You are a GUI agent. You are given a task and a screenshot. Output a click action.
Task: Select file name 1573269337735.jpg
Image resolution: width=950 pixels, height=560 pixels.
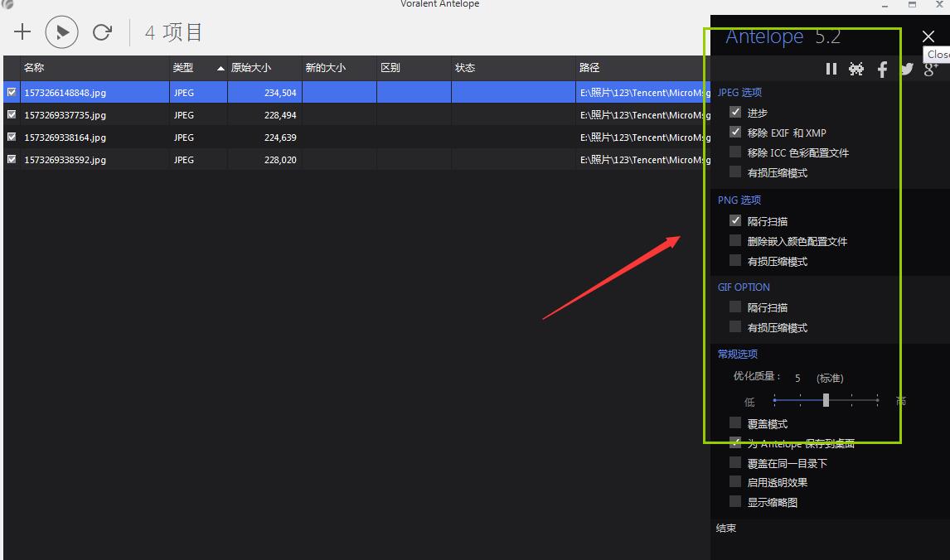coord(65,115)
